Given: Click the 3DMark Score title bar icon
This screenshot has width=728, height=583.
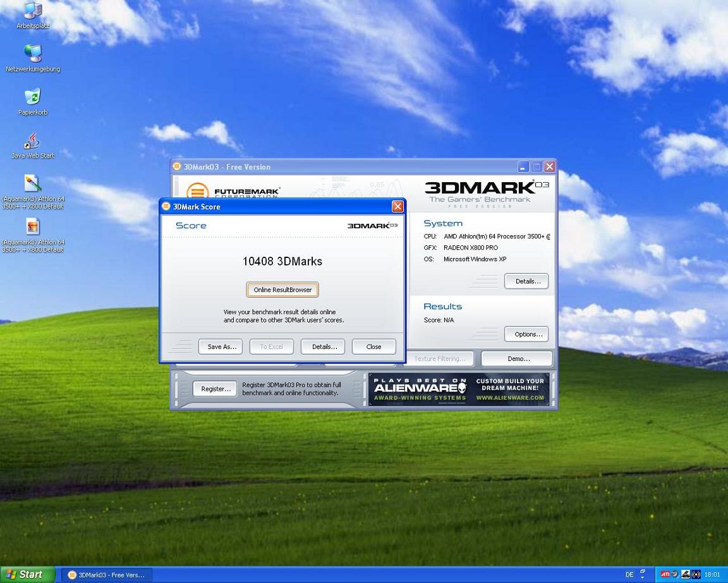Looking at the screenshot, I should point(166,206).
